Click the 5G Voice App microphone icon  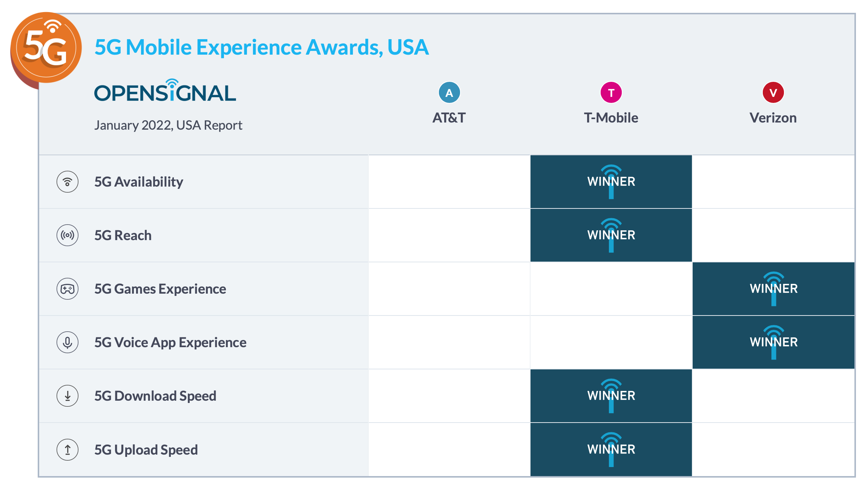67,342
